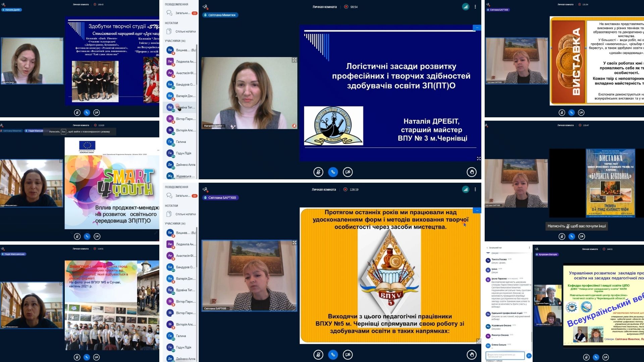Image resolution: width=644 pixels, height=362 pixels.
Task: Expand Світлана БАРТКІВ webcam to fullscreen, 126:19 window
Action: click(294, 243)
